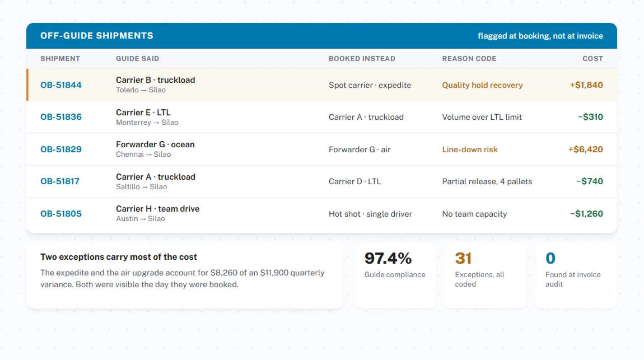Screen dimensions: 644x360
Task: Click the 'Toledo → Silao' route
Action: [x=141, y=90]
